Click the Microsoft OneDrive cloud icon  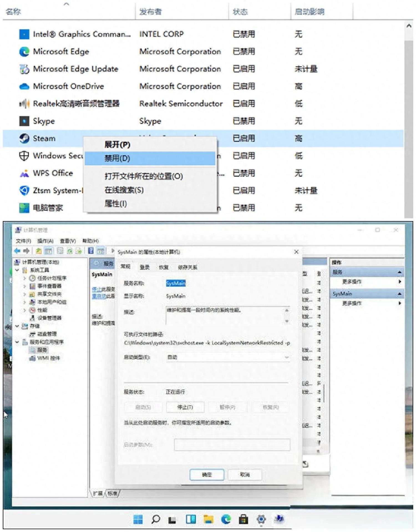point(24,87)
